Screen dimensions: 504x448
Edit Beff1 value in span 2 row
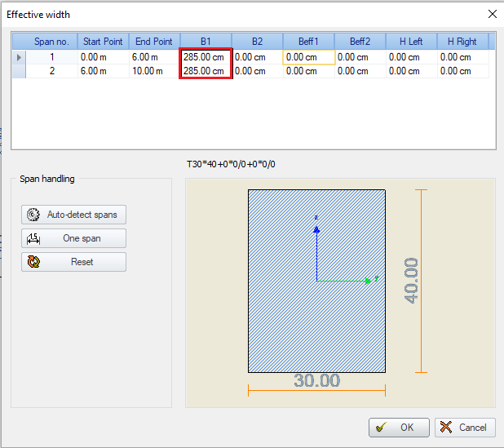click(x=309, y=71)
